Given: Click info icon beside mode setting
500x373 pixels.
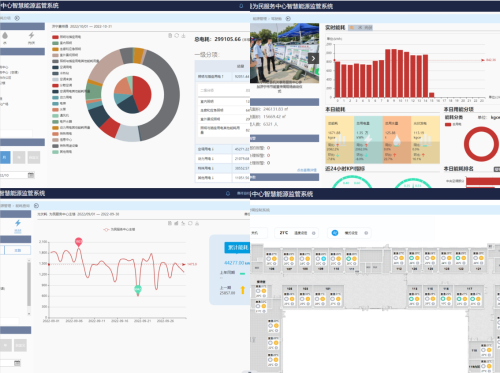Looking at the screenshot, I should [x=366, y=233].
